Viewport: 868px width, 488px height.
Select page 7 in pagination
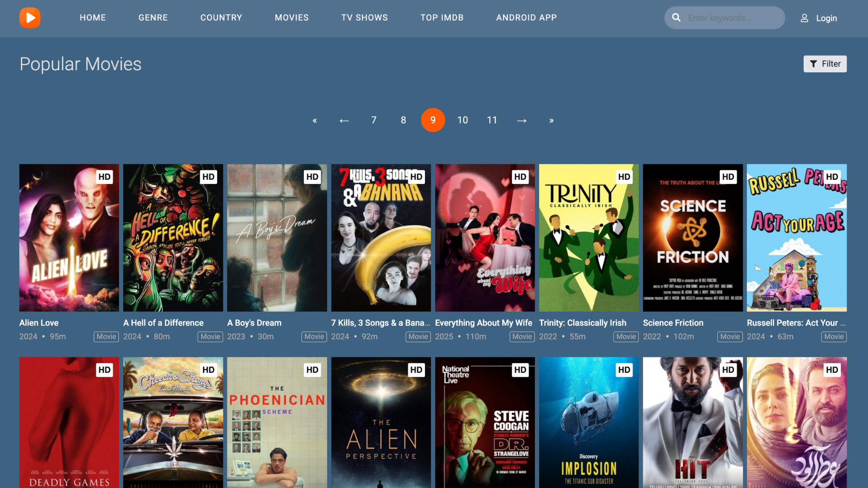click(x=373, y=120)
